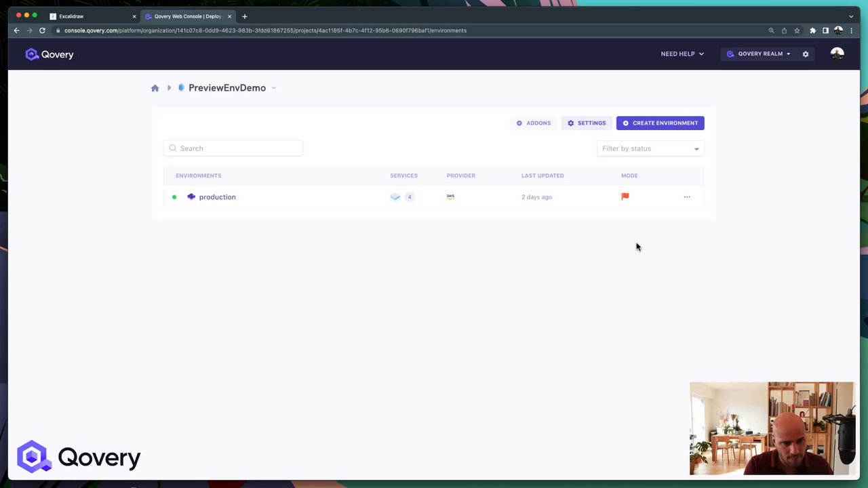The image size is (868, 488).
Task: Click Create Environment button
Action: click(x=660, y=123)
